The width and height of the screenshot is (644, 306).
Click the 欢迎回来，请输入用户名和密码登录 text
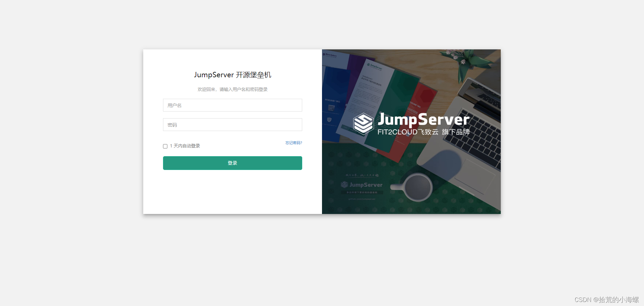[x=232, y=89]
